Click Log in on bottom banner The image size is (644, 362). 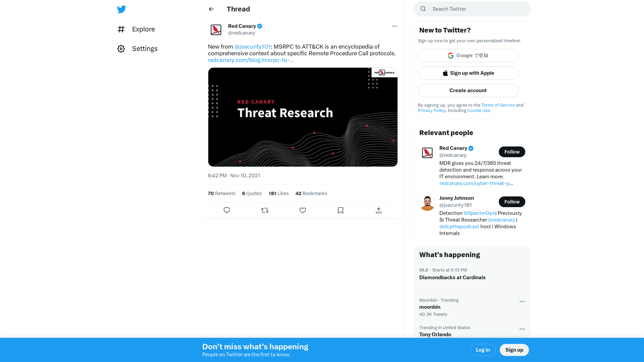click(x=483, y=350)
